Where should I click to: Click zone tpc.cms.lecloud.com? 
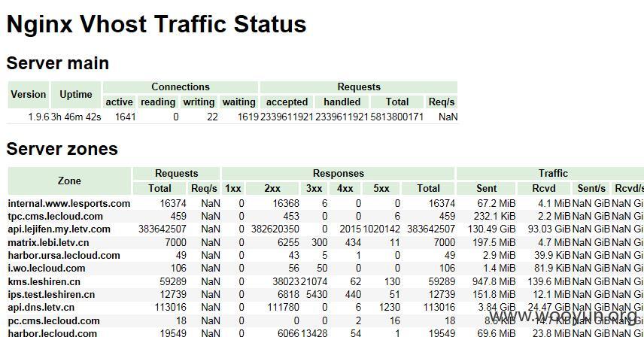[55, 217]
